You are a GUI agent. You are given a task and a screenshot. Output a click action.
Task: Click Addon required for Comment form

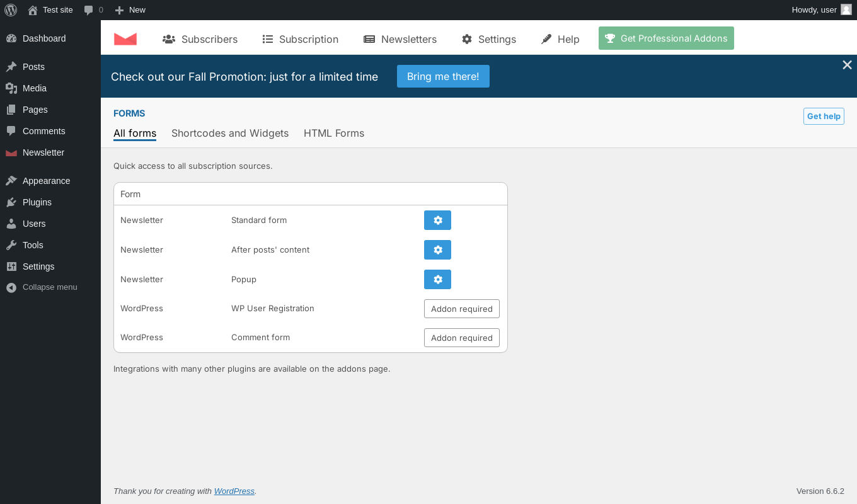point(462,338)
